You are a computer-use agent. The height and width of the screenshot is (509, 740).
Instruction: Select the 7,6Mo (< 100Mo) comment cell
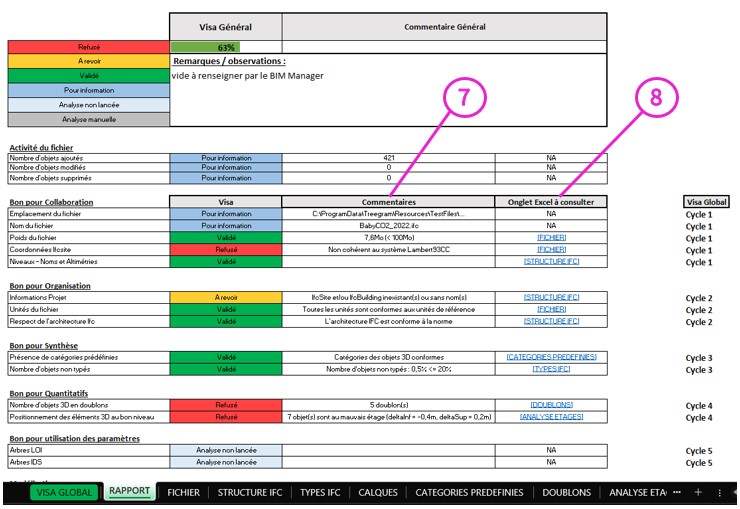389,237
